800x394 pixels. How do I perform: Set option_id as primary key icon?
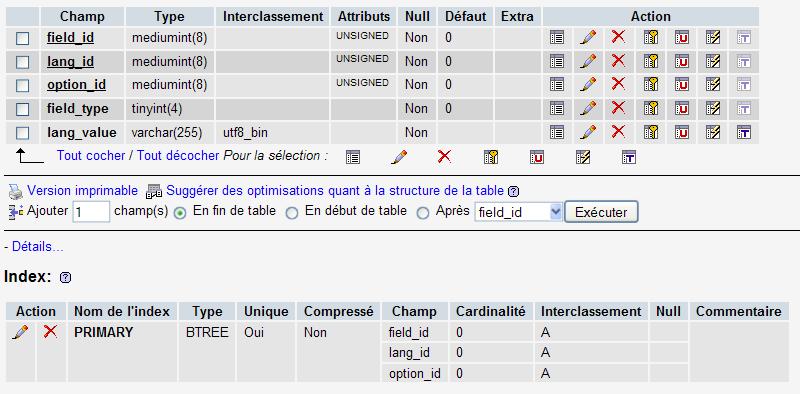pos(651,85)
